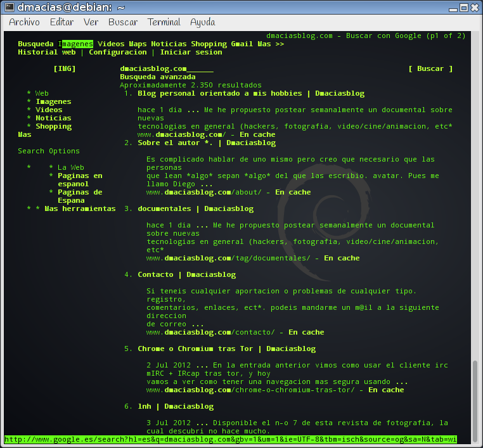Maximize the terminal window
Viewport: 483px width, 448px height.
click(x=464, y=8)
